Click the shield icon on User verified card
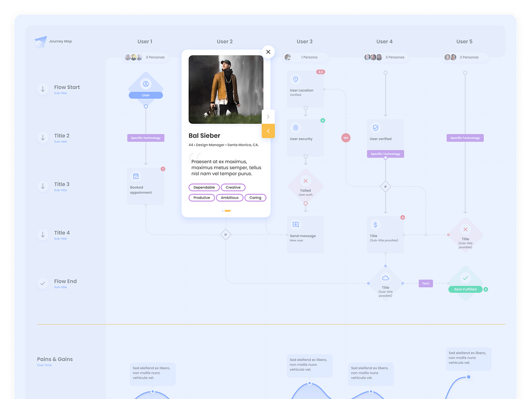 point(376,128)
